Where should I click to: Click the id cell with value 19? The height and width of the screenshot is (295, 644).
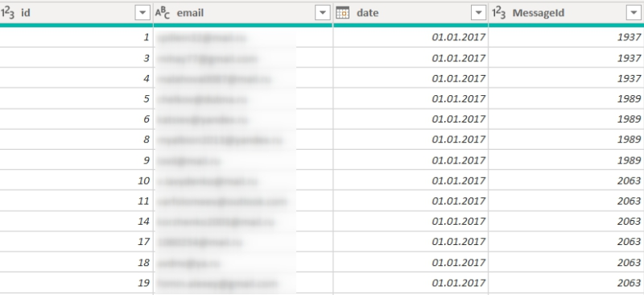(x=76, y=283)
